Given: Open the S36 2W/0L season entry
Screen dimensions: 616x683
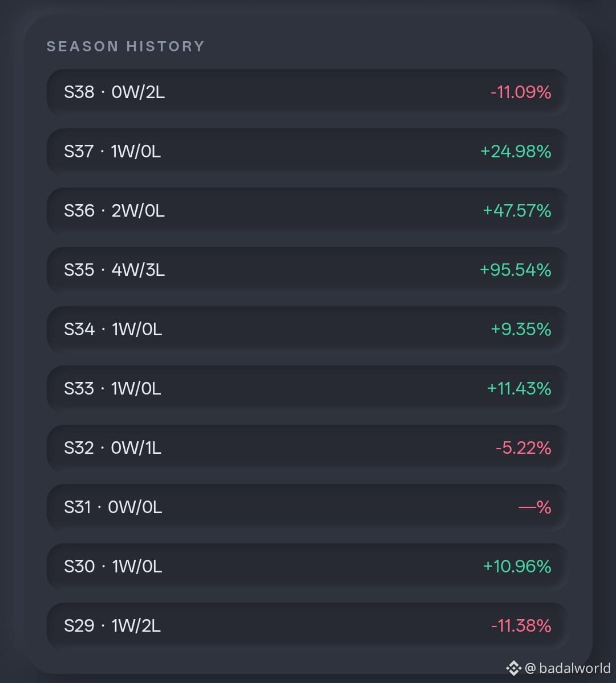Looking at the screenshot, I should (307, 210).
